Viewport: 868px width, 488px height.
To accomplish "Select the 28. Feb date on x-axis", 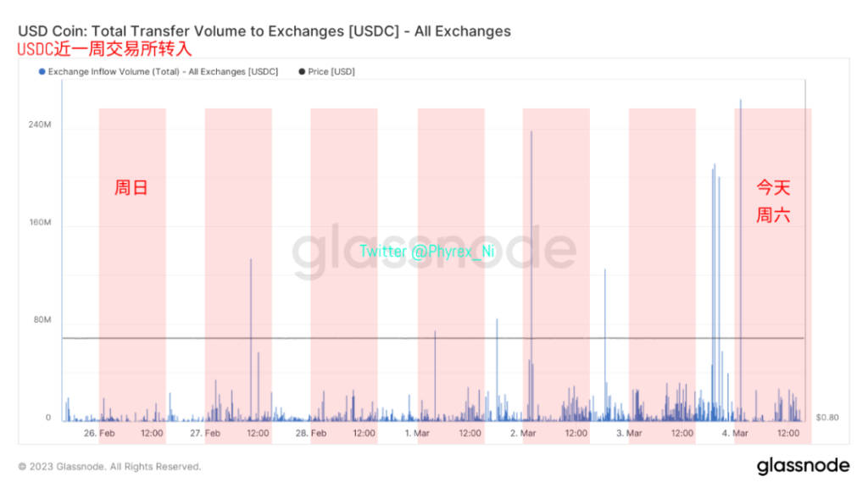I will [311, 434].
